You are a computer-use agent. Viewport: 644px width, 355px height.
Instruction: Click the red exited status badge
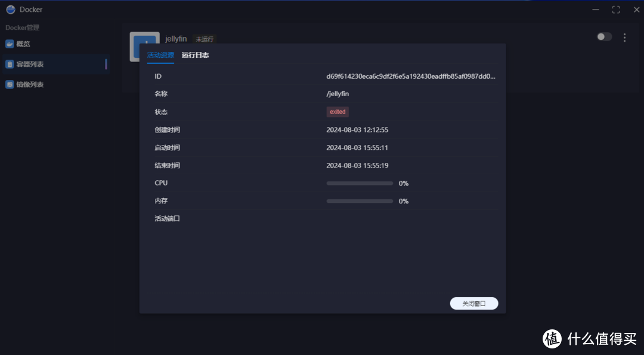pos(338,112)
